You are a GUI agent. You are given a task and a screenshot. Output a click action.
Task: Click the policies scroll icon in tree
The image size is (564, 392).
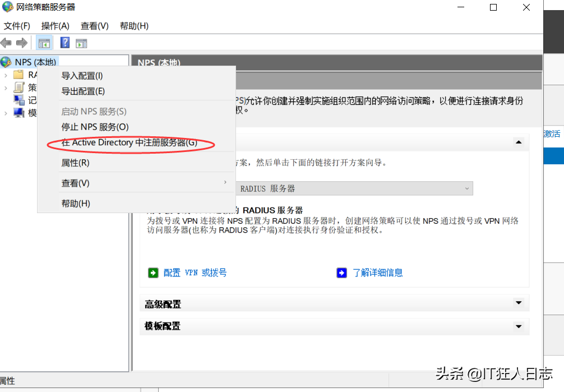point(19,87)
